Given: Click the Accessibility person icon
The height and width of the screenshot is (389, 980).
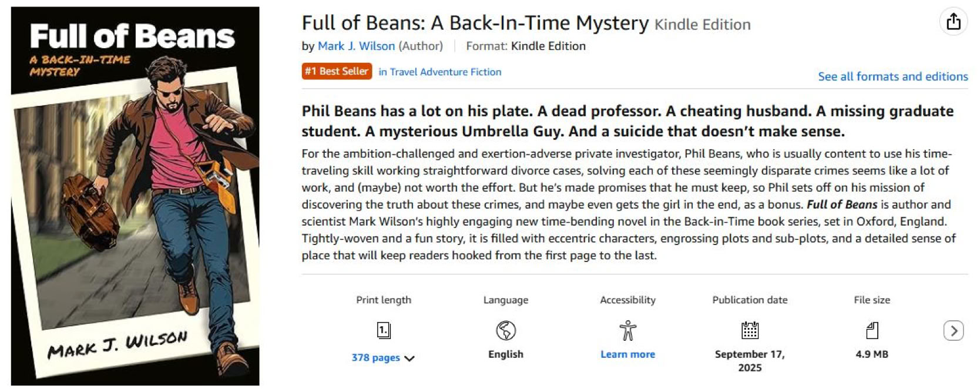Looking at the screenshot, I should coord(627,330).
